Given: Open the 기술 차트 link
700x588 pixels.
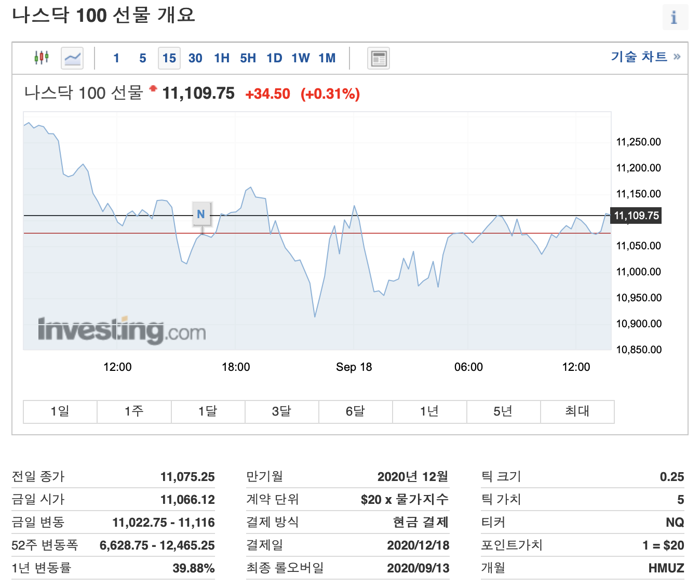Looking at the screenshot, I should [645, 57].
